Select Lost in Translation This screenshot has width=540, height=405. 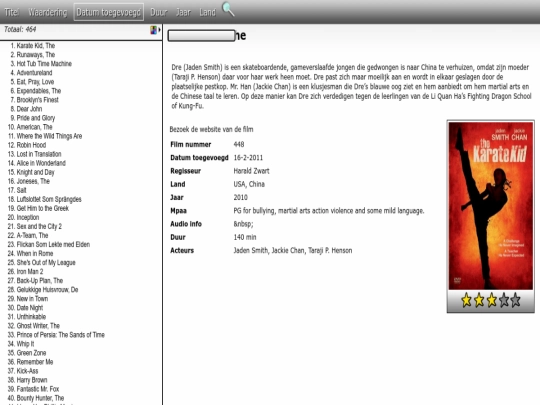pyautogui.click(x=39, y=154)
